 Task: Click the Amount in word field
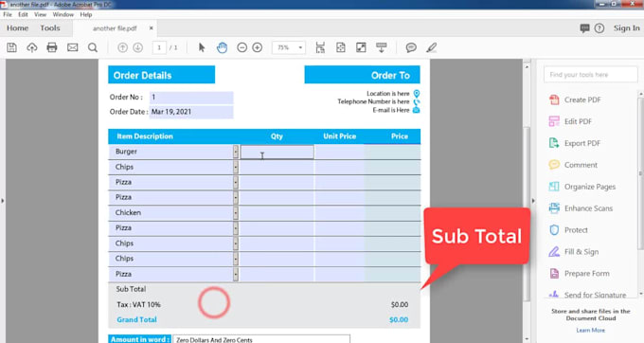261,340
